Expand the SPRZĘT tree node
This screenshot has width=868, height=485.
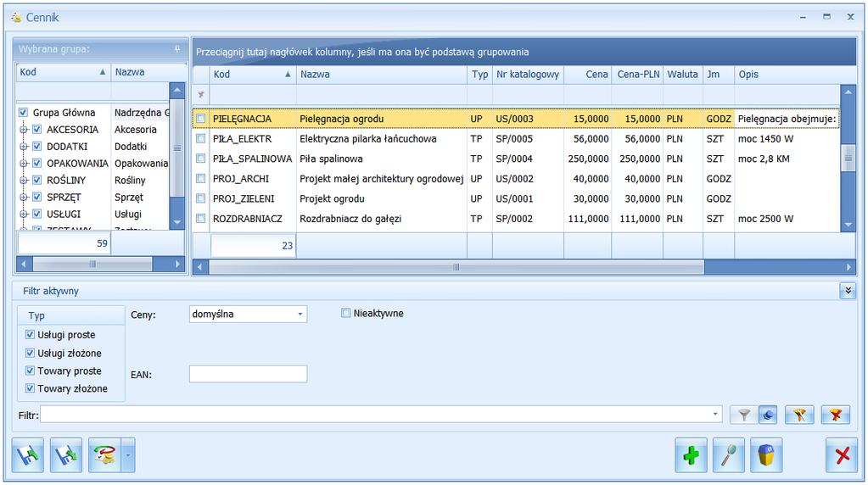point(23,198)
